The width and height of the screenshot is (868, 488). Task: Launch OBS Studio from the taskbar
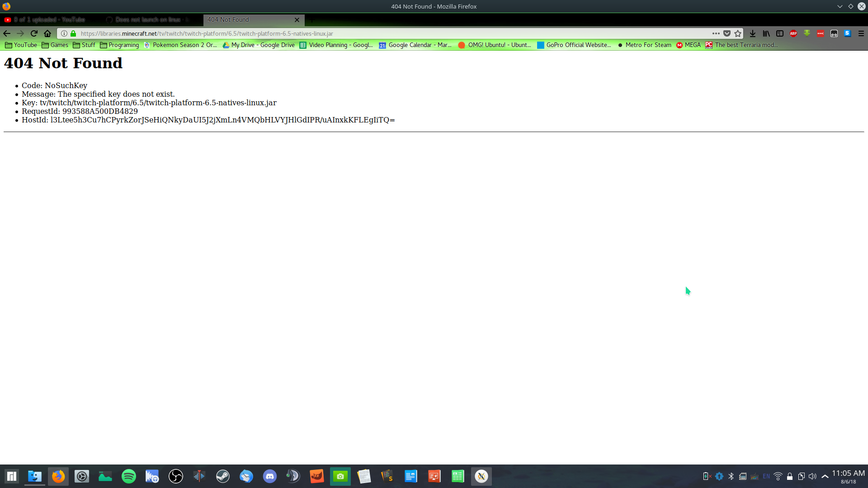coord(176,476)
